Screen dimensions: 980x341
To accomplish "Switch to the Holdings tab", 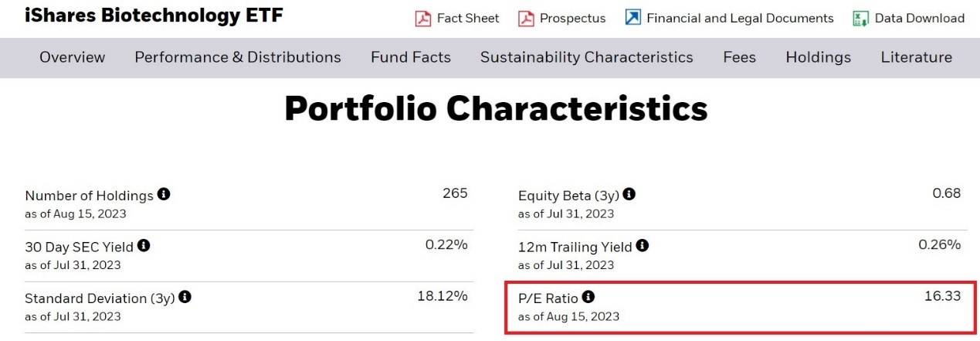I will 818,57.
